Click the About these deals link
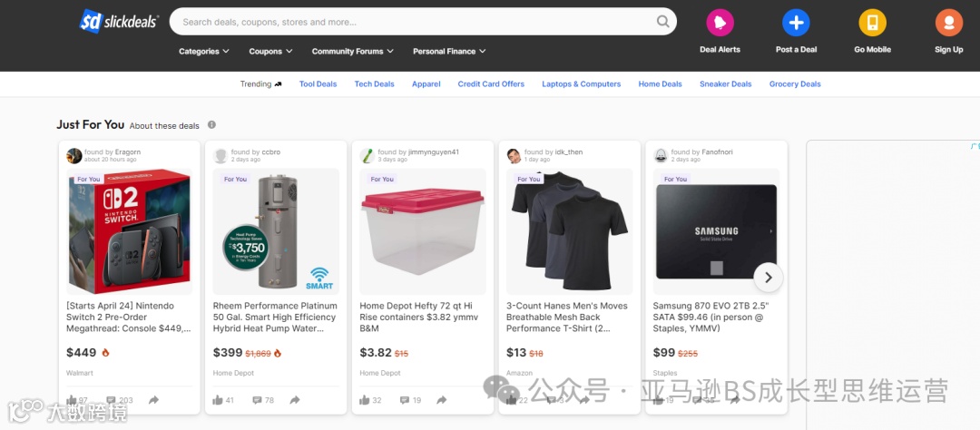 point(164,125)
